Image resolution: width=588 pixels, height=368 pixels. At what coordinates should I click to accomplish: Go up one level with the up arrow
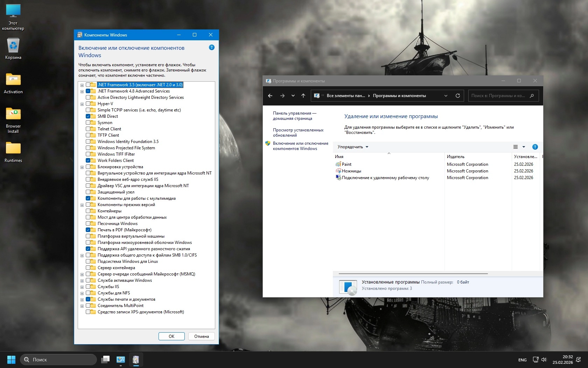click(x=303, y=96)
